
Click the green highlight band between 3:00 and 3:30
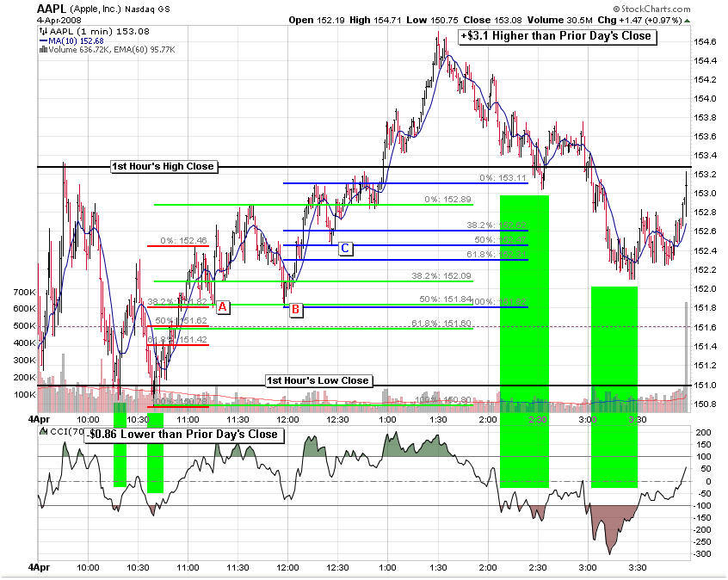(614, 387)
